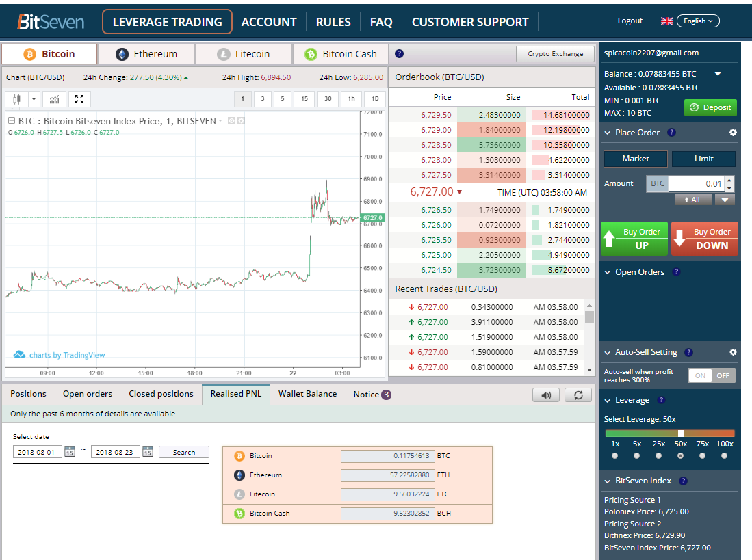Click the Notice count badge

pyautogui.click(x=386, y=395)
